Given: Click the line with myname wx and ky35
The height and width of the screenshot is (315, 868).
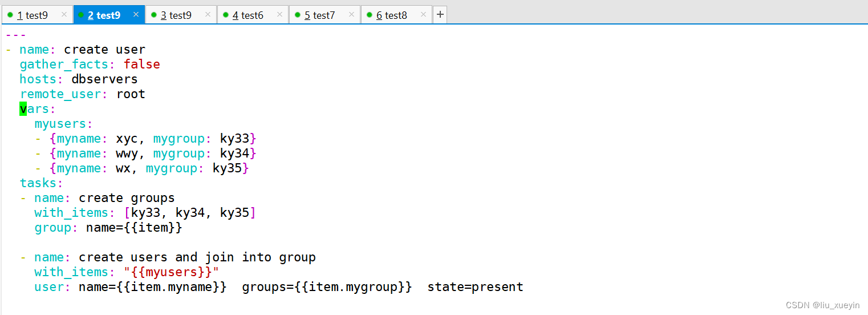Looking at the screenshot, I should pyautogui.click(x=143, y=168).
